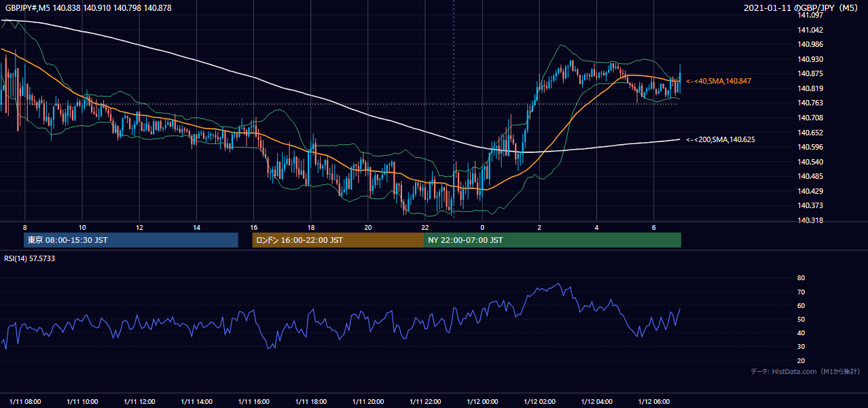
Task: Click hour label 0 under price chart
Action: click(482, 227)
